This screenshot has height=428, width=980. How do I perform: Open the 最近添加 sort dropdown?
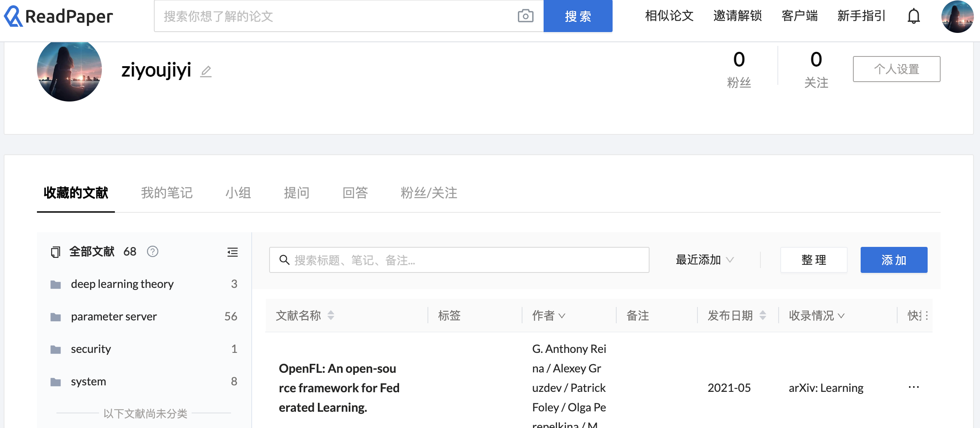point(704,260)
